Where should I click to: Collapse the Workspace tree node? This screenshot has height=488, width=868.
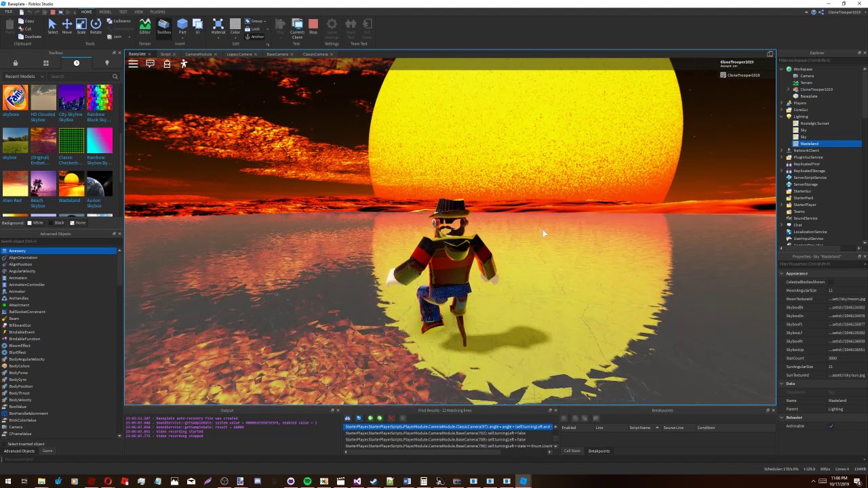781,69
